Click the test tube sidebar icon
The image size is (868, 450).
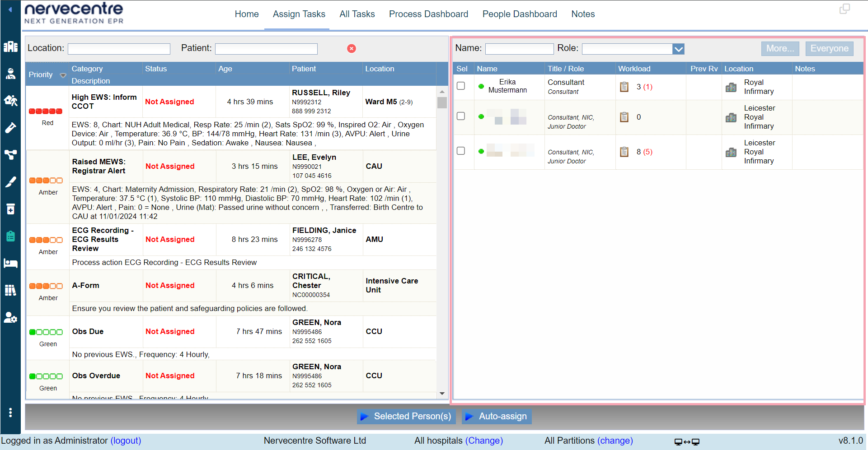[x=10, y=128]
